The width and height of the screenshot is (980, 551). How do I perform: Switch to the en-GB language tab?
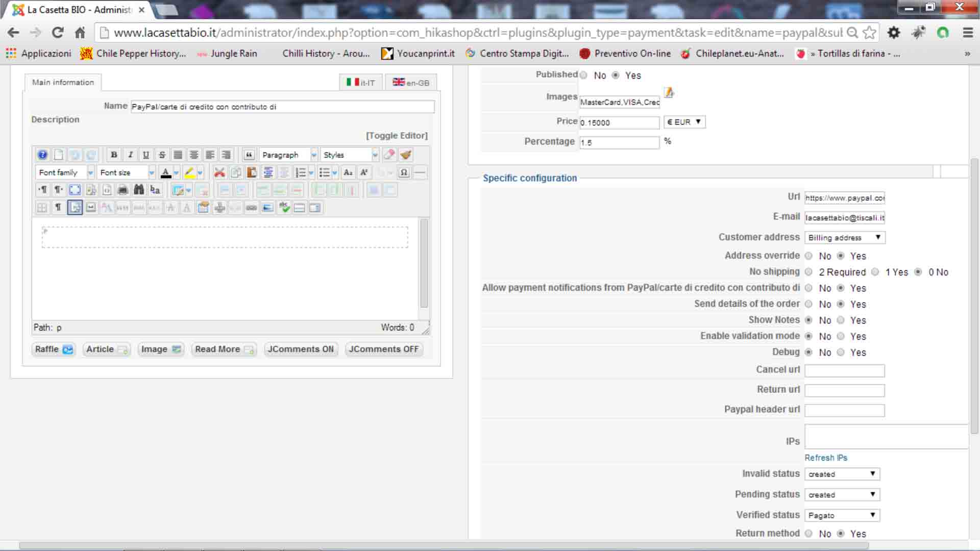pyautogui.click(x=411, y=82)
